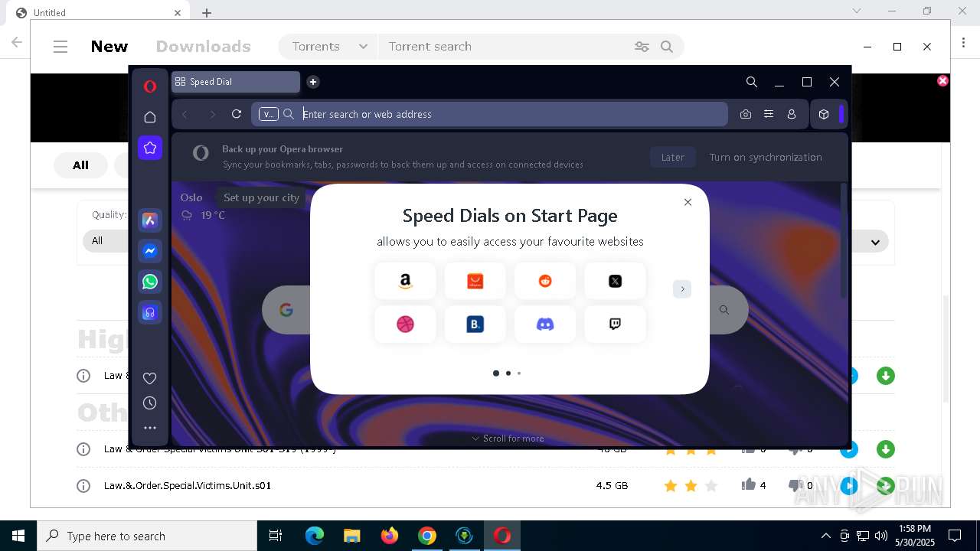Open Chrome from taskbar

427,536
